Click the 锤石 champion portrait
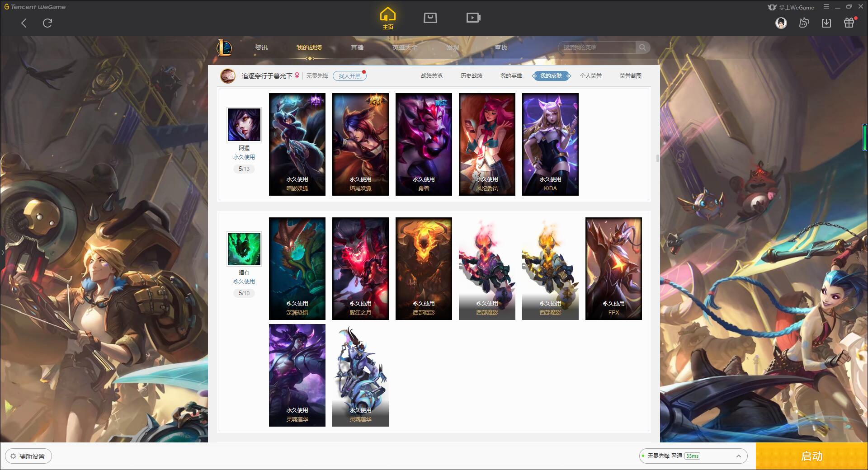868x470 pixels. pyautogui.click(x=244, y=249)
